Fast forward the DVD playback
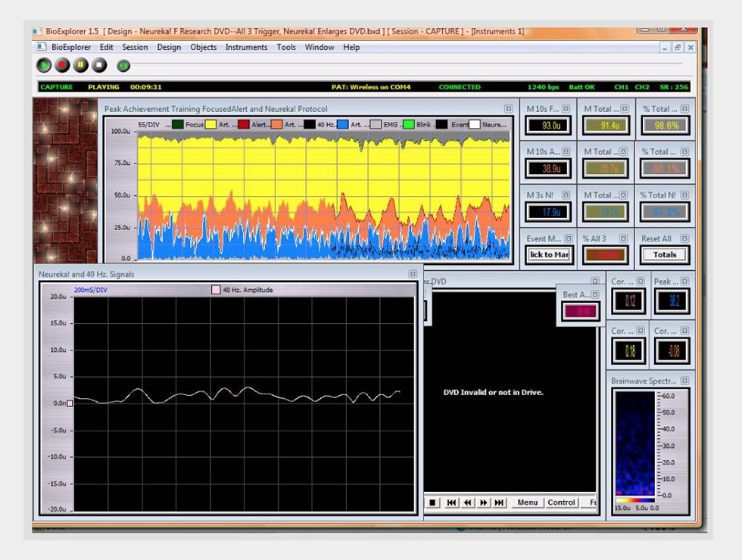742x560 pixels. 484,502
